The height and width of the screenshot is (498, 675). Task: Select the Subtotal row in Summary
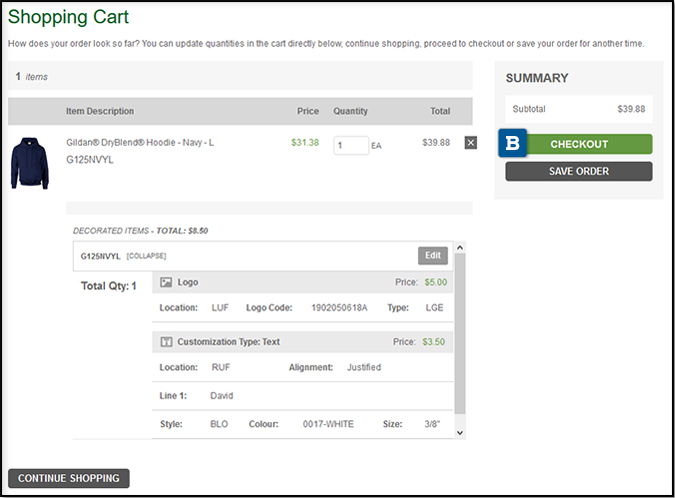pos(578,109)
